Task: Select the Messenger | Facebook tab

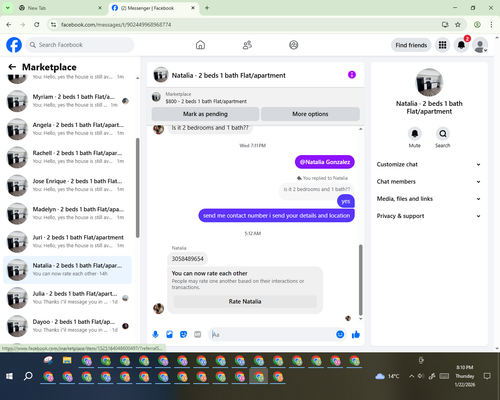Action: (x=153, y=8)
